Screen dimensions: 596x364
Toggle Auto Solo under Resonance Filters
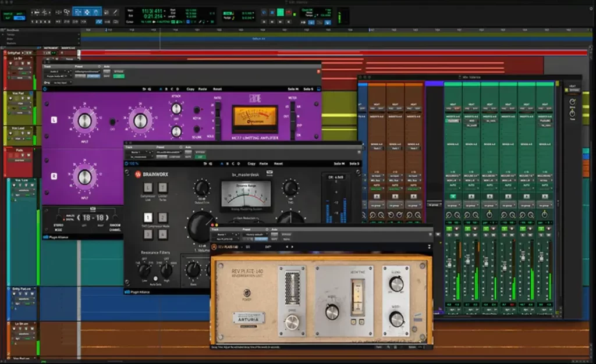pyautogui.click(x=155, y=279)
